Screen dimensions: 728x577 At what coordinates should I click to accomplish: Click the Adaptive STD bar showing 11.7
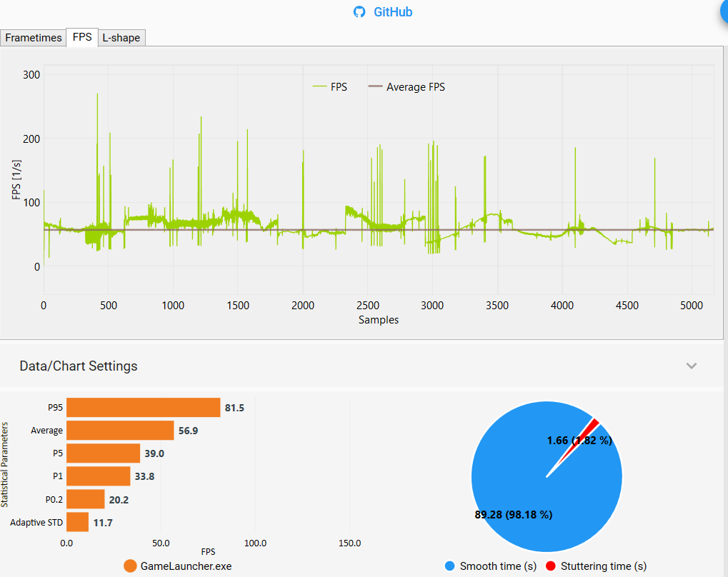click(78, 522)
